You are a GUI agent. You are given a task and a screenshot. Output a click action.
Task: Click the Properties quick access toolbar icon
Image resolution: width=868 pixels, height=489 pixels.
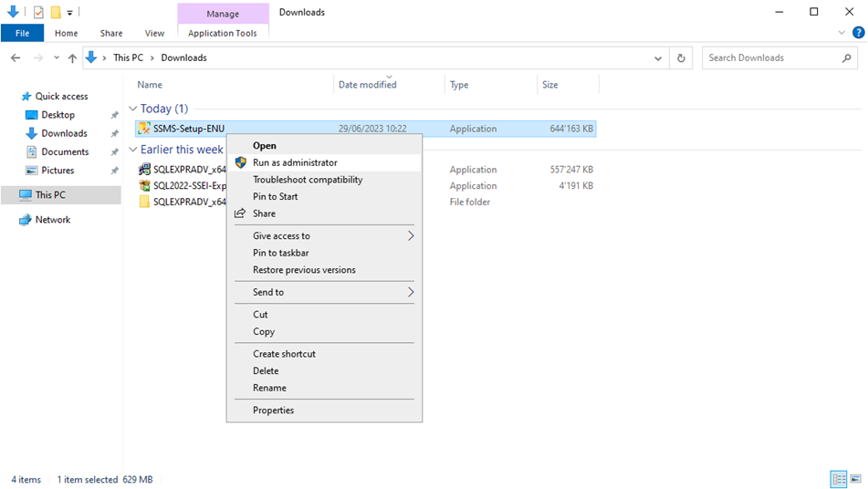pyautogui.click(x=38, y=12)
